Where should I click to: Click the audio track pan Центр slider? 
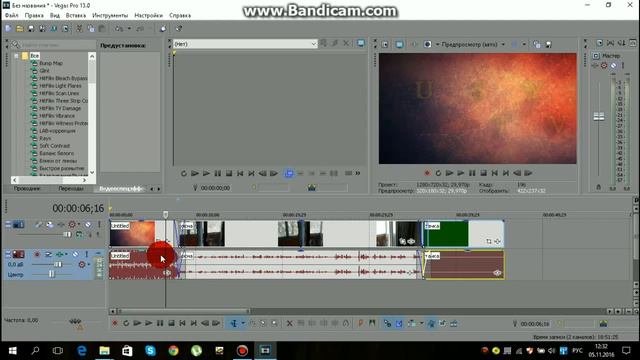pyautogui.click(x=52, y=274)
